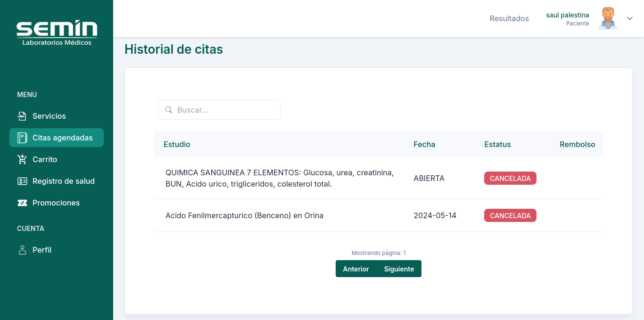
Task: Click the Rembolso column header
Action: pos(578,144)
